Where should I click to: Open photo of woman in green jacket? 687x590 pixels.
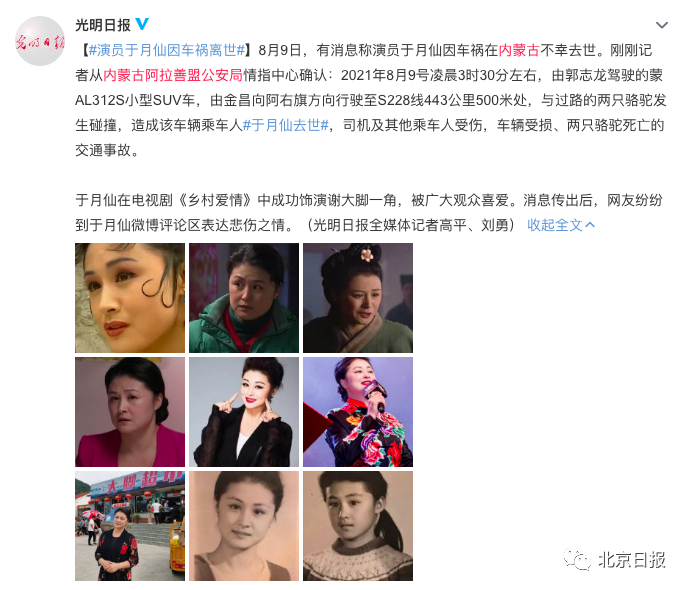[244, 298]
